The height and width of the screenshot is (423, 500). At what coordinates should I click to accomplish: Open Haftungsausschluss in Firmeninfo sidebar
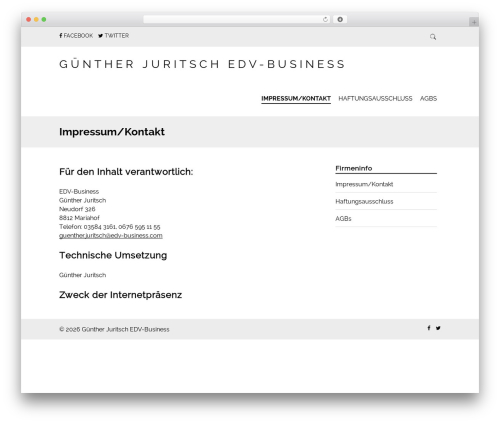pyautogui.click(x=364, y=201)
